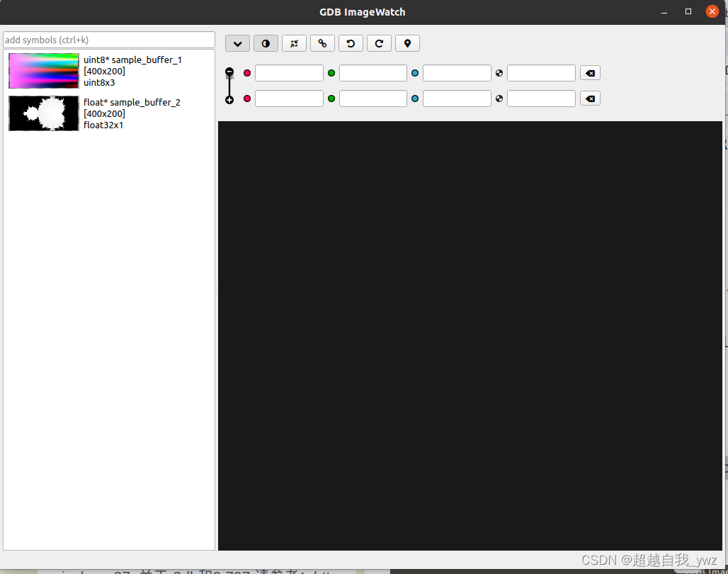Click the top row alpha channel field
Viewport: 728px width, 574px height.
[541, 73]
